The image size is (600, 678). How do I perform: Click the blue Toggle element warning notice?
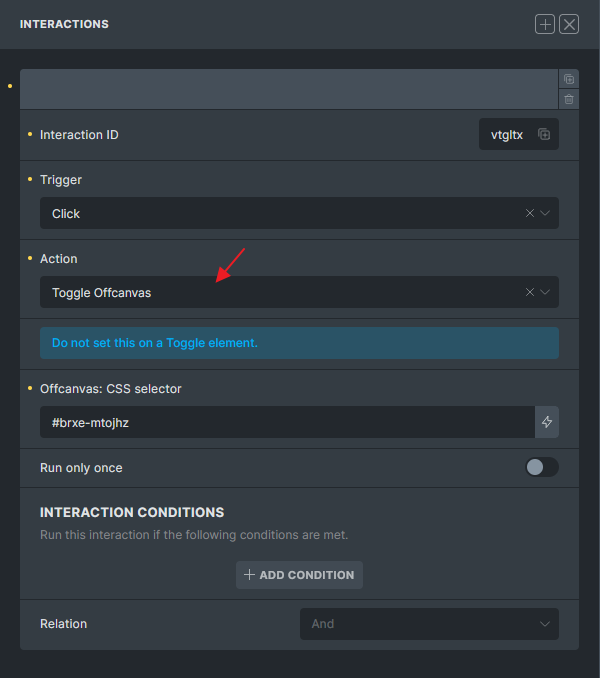click(299, 342)
